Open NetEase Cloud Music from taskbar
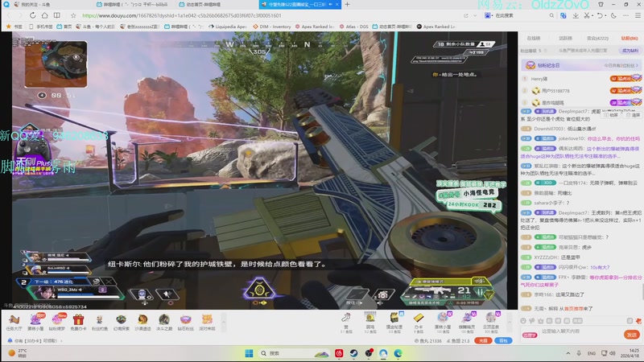Viewport: 644px width, 362px height. 339,353
